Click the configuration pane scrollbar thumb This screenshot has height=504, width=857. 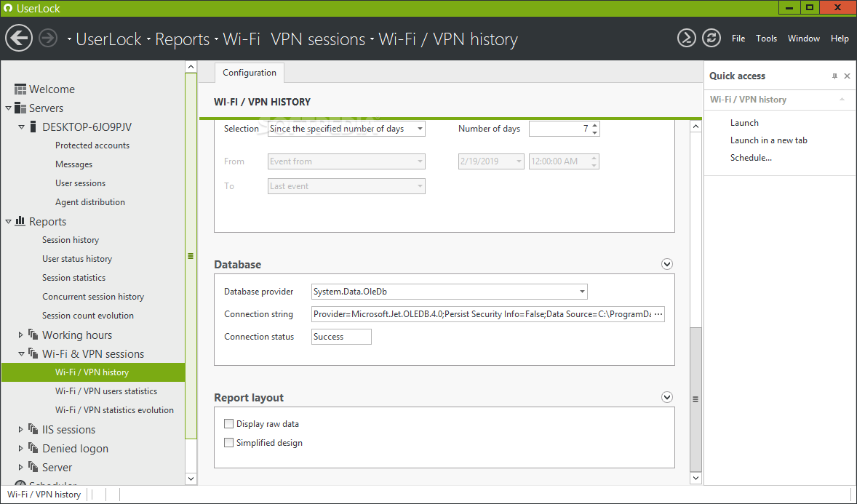pos(695,399)
